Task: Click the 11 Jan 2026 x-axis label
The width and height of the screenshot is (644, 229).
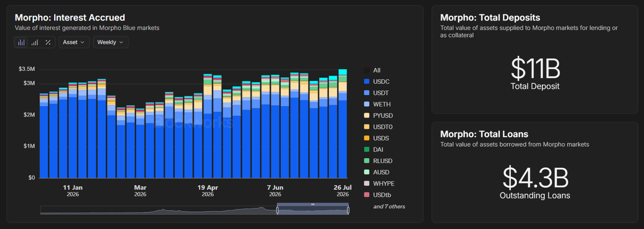Action: coord(73,191)
